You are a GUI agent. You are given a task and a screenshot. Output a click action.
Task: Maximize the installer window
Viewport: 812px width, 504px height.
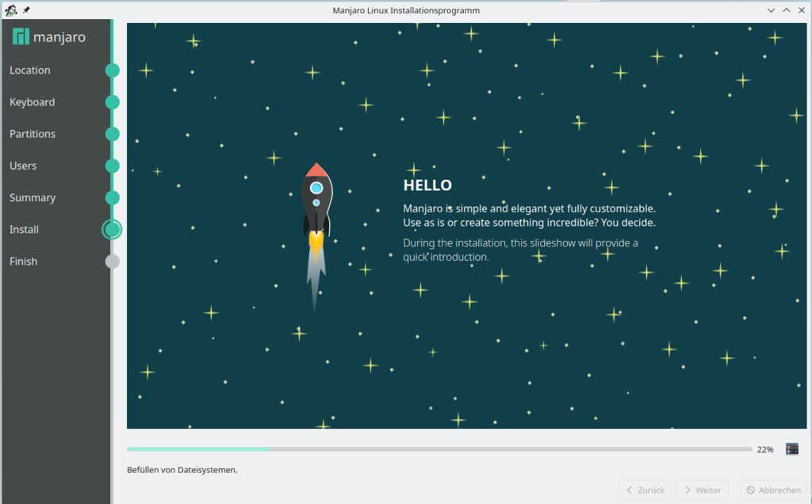(x=786, y=10)
